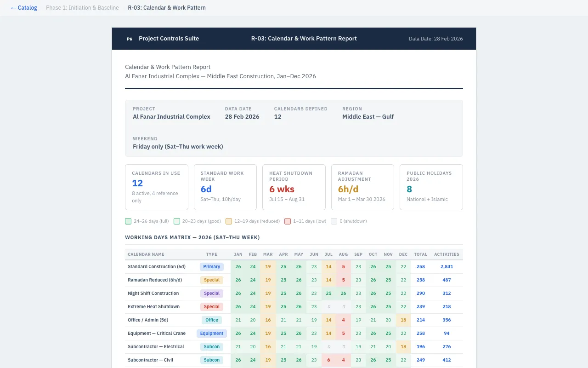This screenshot has width=588, height=368.
Task: Click the red 1–11 days legend swatch
Action: 288,221
